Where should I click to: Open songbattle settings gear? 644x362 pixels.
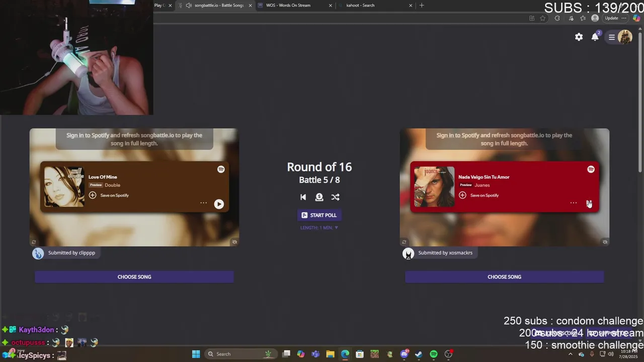(x=579, y=37)
